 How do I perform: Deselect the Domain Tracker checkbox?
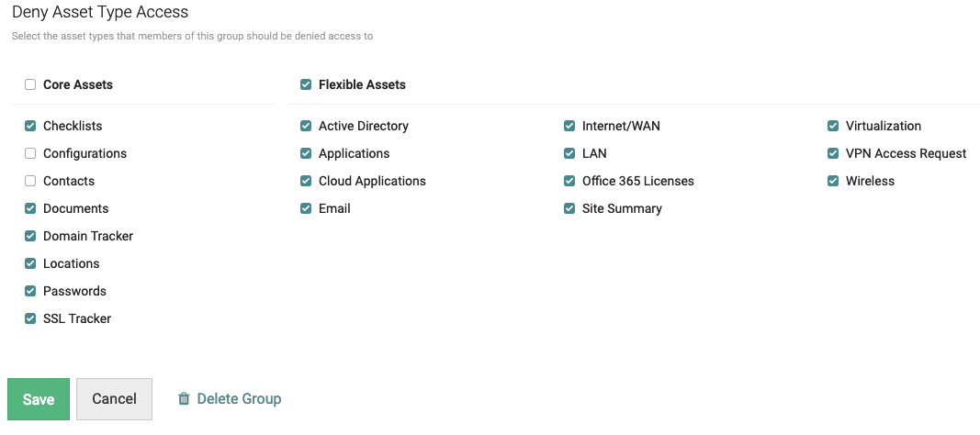(30, 236)
